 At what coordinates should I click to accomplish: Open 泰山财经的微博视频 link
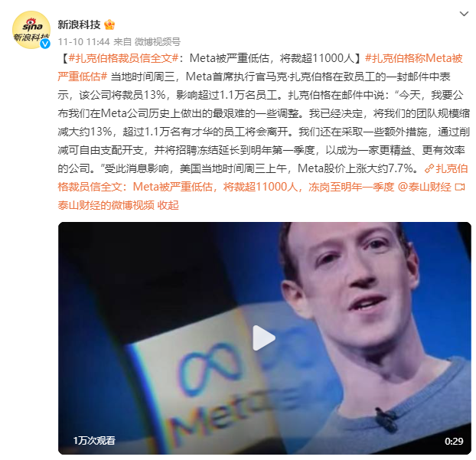point(106,206)
